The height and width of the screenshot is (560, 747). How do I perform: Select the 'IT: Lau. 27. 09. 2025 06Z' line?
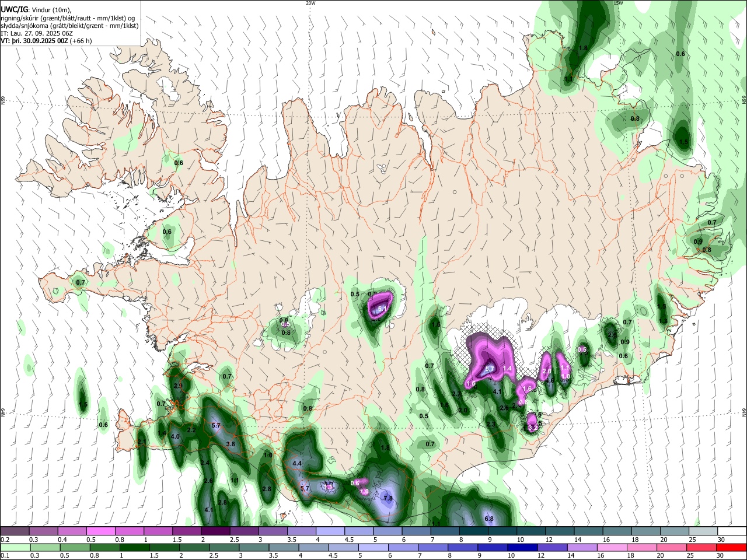(x=36, y=33)
